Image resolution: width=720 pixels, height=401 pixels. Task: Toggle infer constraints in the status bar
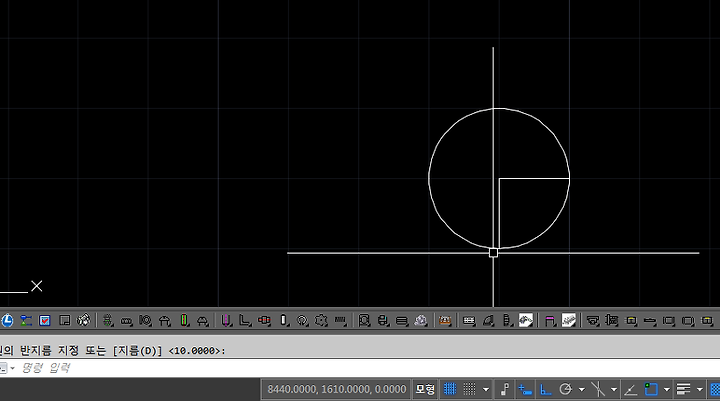(505, 389)
